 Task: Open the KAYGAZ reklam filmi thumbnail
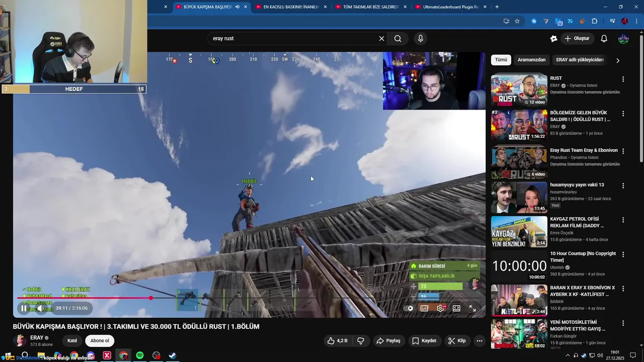pyautogui.click(x=519, y=232)
